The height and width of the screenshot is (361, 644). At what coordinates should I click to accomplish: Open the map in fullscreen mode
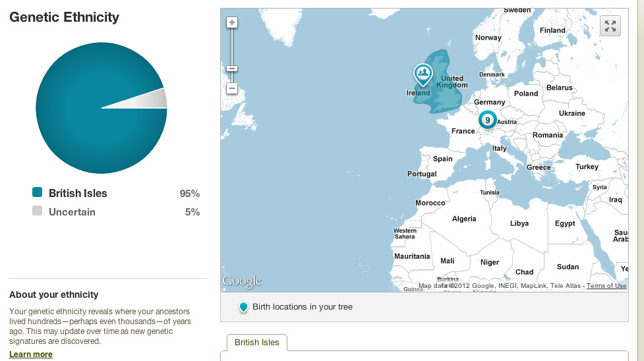click(610, 26)
